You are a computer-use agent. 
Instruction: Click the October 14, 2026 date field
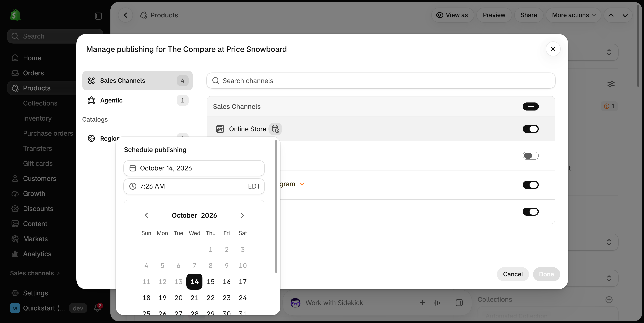(194, 168)
